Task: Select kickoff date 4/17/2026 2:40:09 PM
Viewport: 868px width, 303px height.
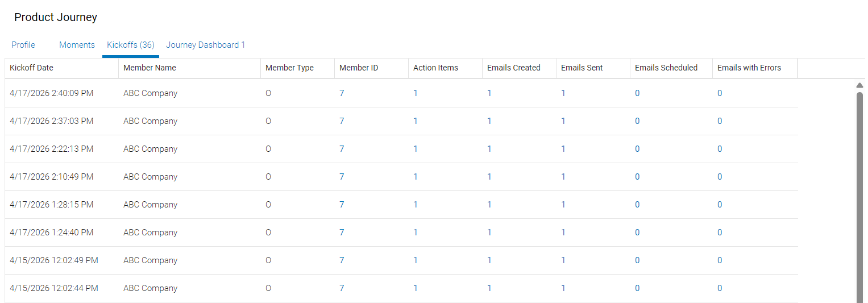Action: coord(52,93)
